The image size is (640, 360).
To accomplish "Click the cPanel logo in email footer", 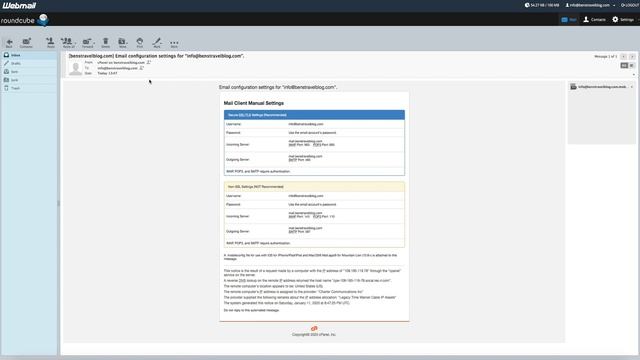I will point(314,329).
